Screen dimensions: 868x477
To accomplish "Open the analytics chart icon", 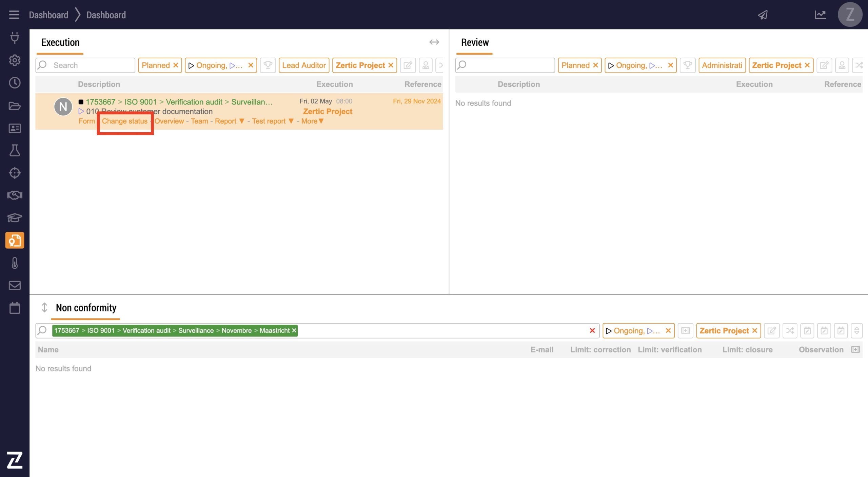I will coord(820,15).
